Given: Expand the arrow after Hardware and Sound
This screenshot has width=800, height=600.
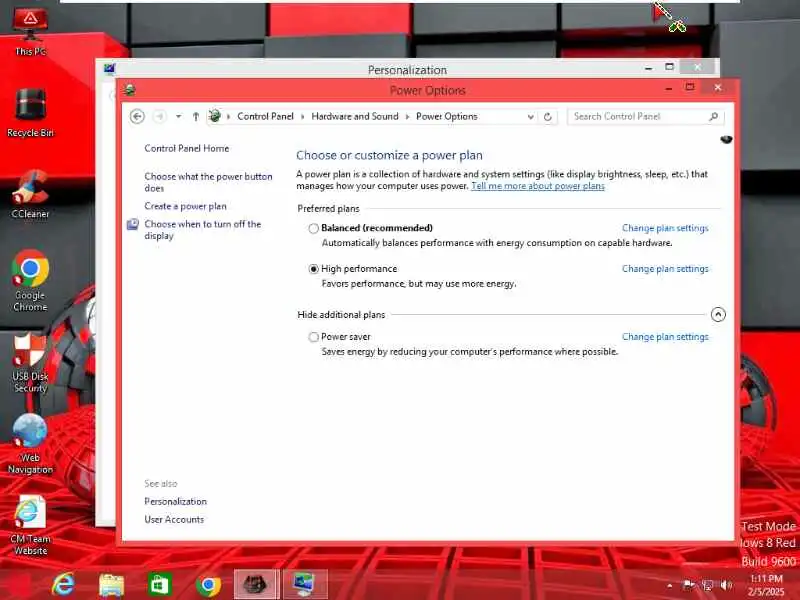Looking at the screenshot, I should [x=407, y=117].
